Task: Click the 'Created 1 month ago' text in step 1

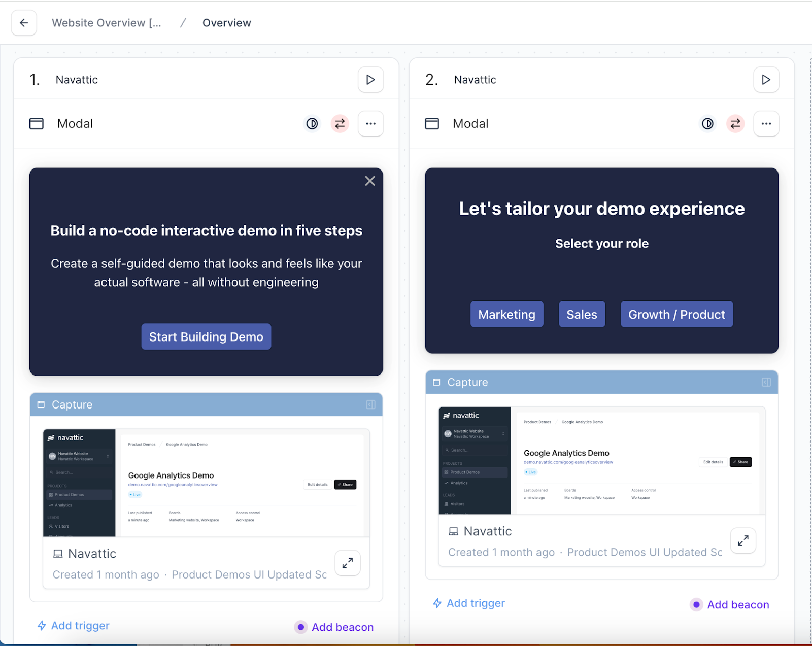Action: click(106, 575)
